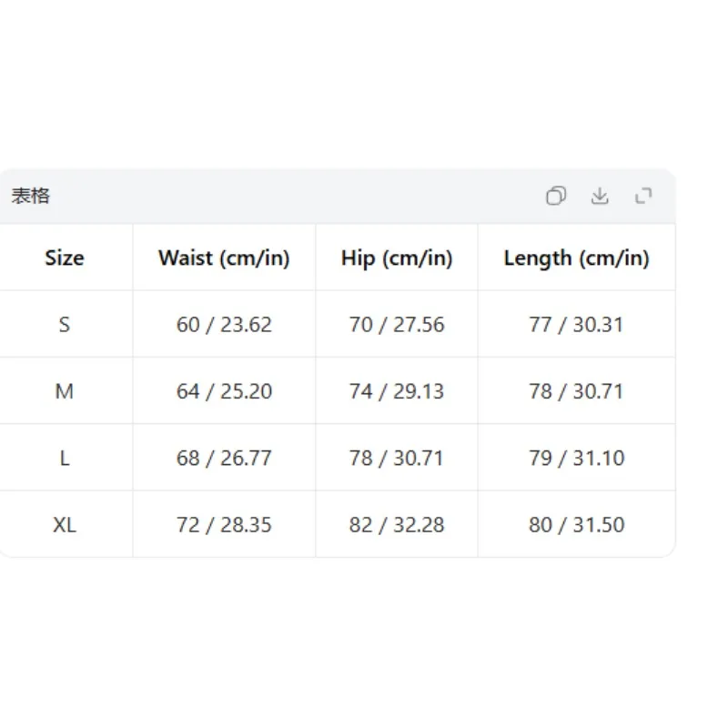Select length value in the M row
Screen dimensions: 728x728
pos(577,391)
